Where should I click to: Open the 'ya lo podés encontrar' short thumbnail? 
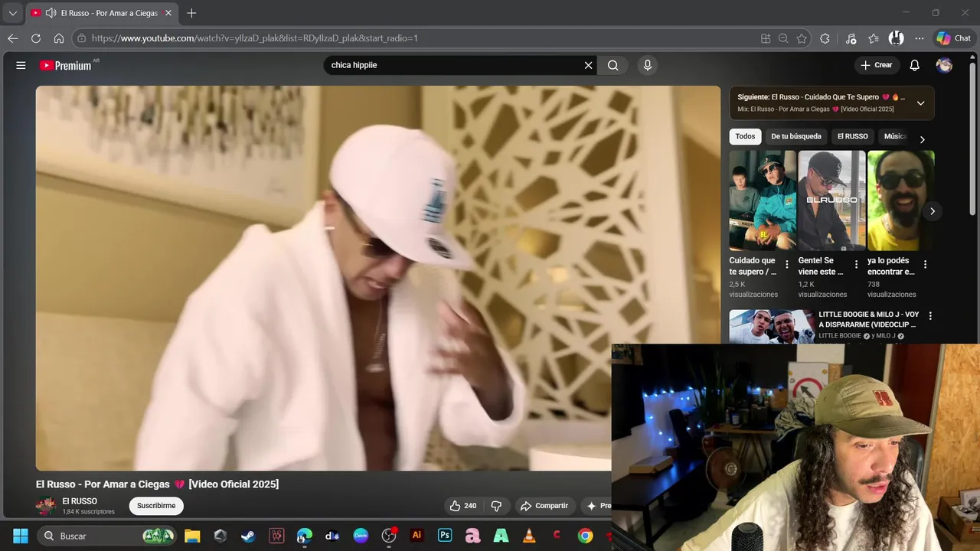coord(901,201)
